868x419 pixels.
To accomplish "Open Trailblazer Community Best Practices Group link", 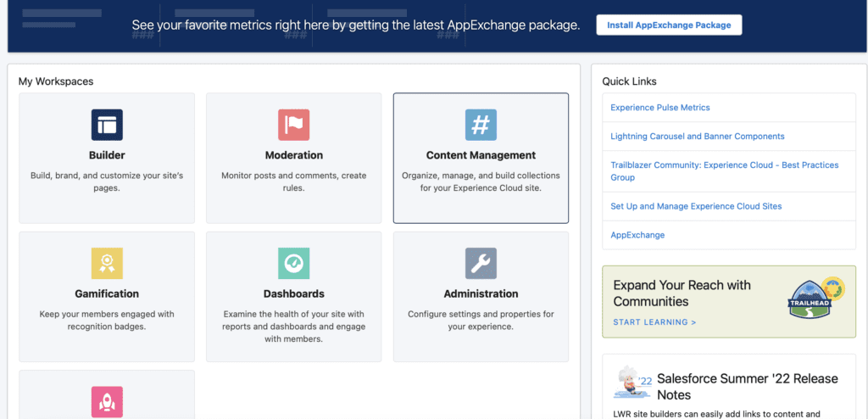I will click(725, 171).
